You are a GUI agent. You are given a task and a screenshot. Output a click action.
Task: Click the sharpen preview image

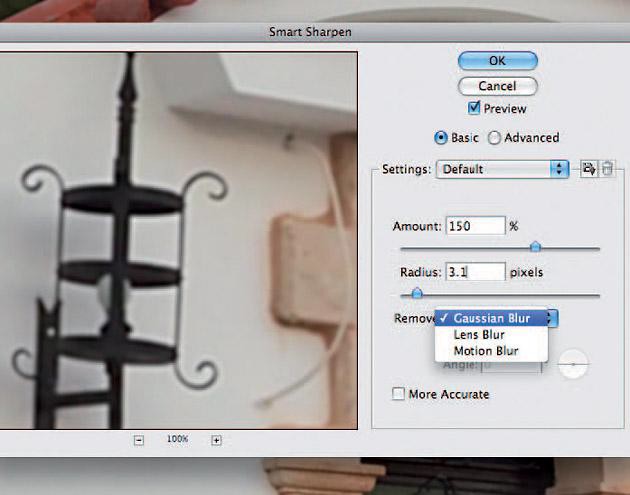click(x=178, y=240)
